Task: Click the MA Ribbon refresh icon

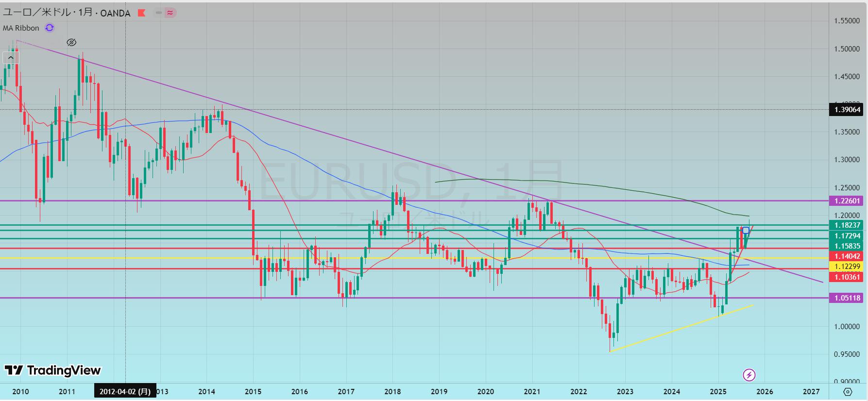Action: [x=50, y=28]
